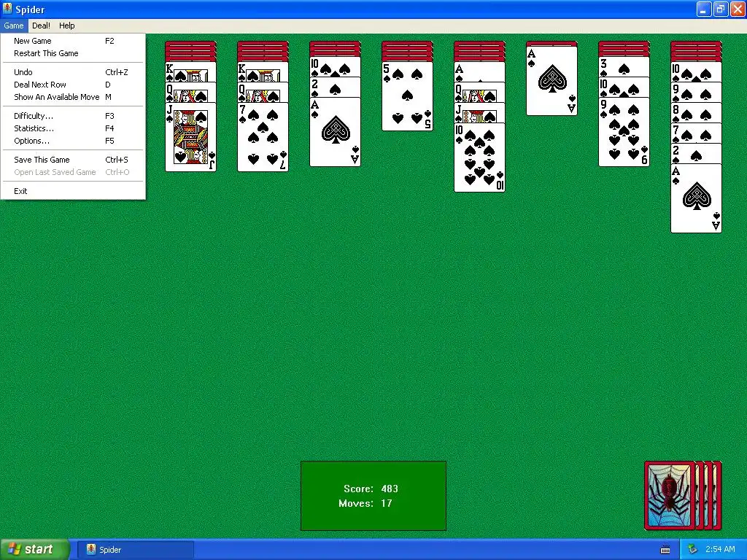Click Exit in the Game menu

click(x=73, y=192)
